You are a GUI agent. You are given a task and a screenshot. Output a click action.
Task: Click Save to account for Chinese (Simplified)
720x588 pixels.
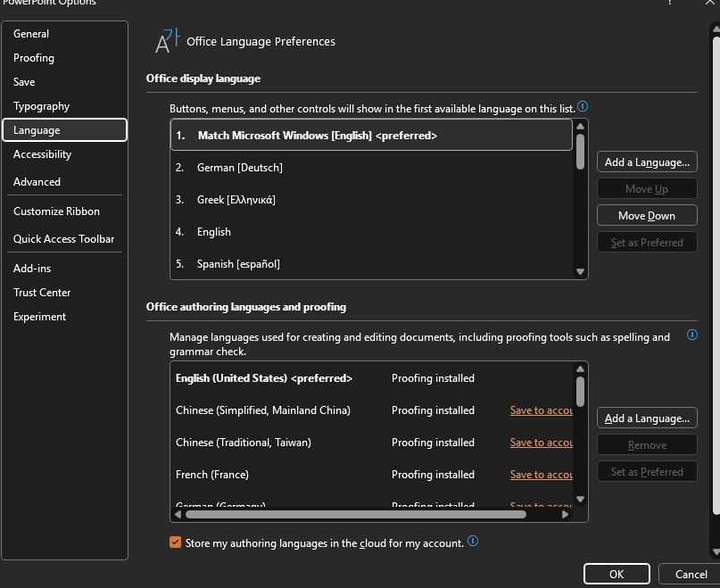coord(541,410)
